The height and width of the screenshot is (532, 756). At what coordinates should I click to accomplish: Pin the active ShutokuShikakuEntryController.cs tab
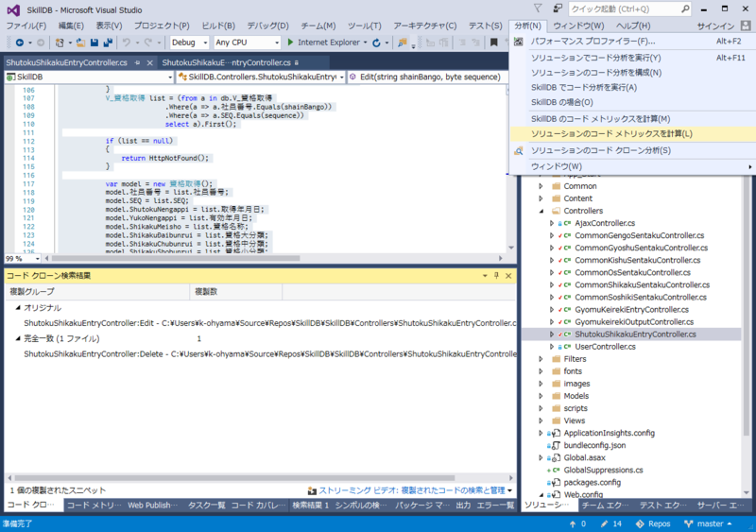pyautogui.click(x=138, y=62)
